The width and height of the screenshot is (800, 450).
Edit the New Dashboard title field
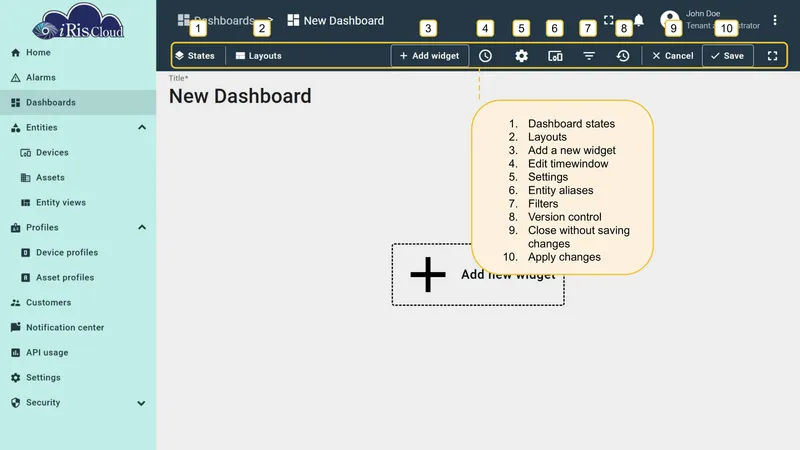(240, 96)
